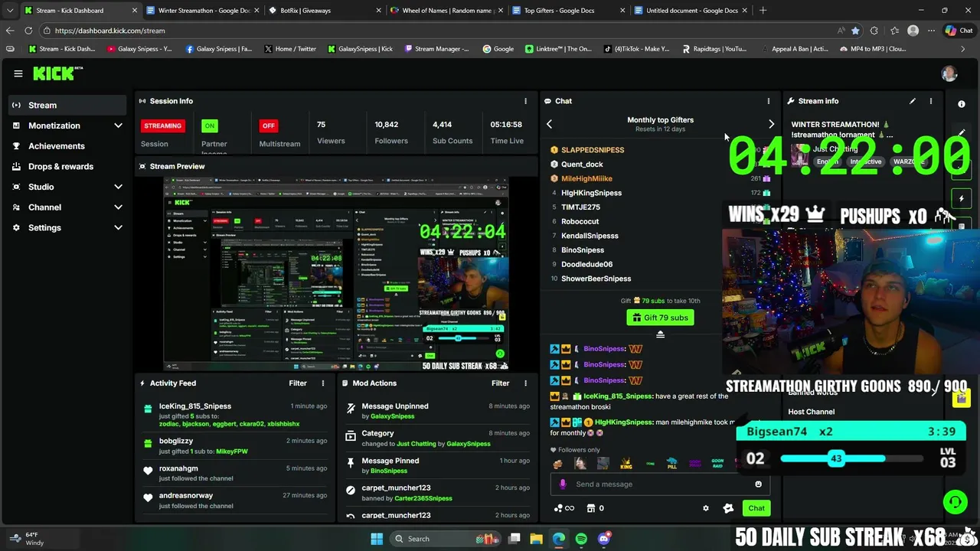Viewport: 980px width, 551px height.
Task: Click info icon on right rail
Action: 962,104
